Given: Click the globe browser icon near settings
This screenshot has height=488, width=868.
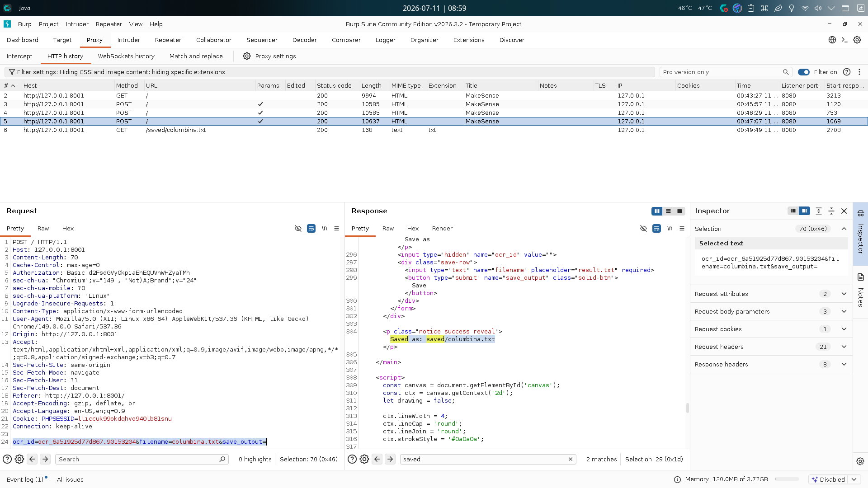Looking at the screenshot, I should coord(832,40).
